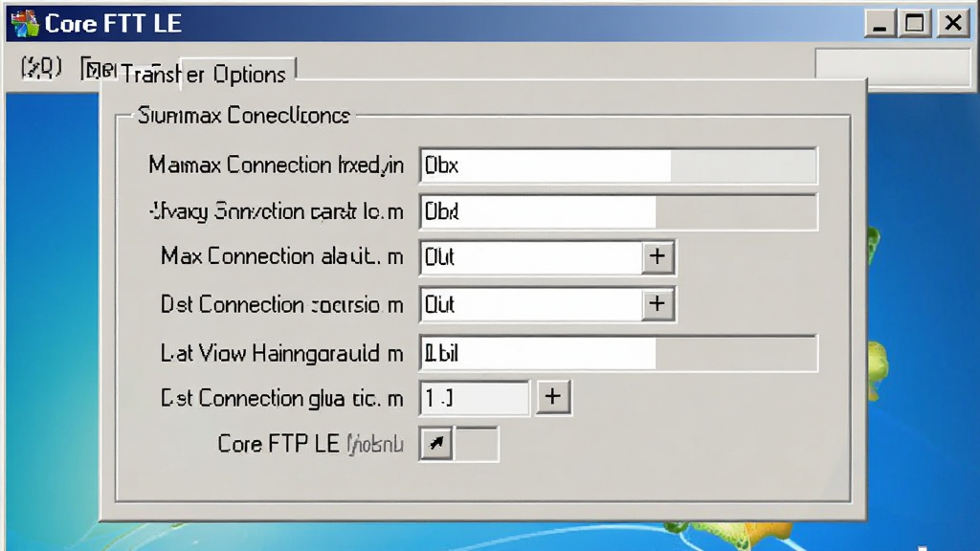Image resolution: width=980 pixels, height=551 pixels.
Task: Maximize the Core FTT LE window
Action: [915, 24]
